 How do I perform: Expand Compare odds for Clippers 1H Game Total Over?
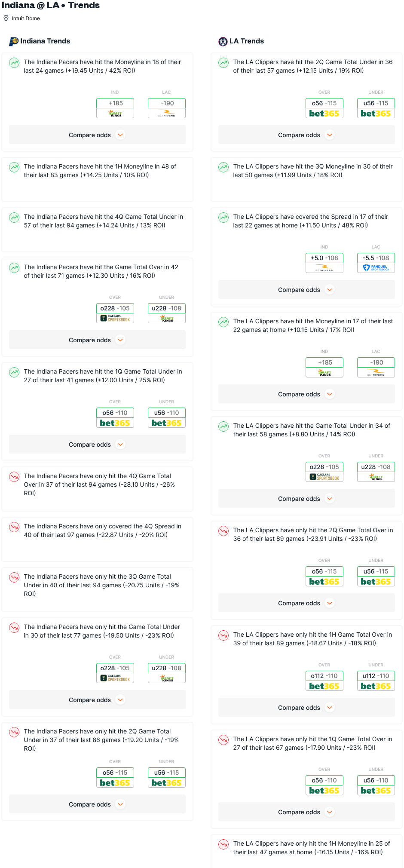(x=306, y=707)
